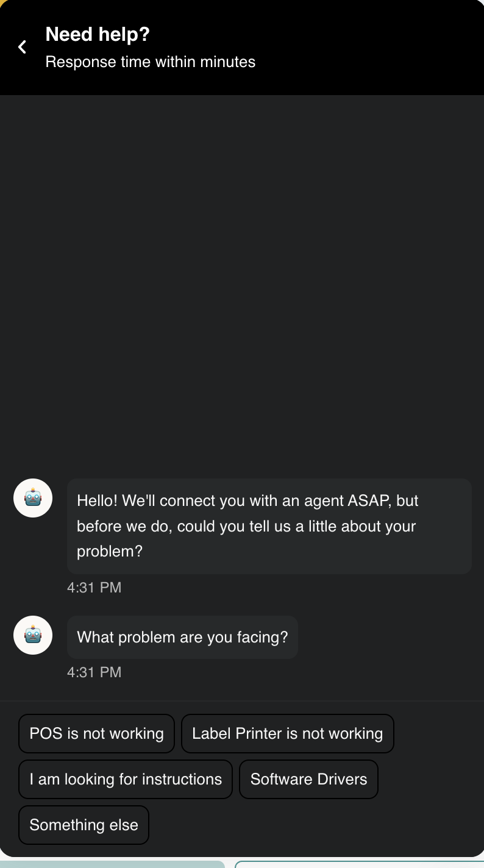Click the "What problem are you facing?" bubble
The height and width of the screenshot is (868, 484).
coord(182,637)
